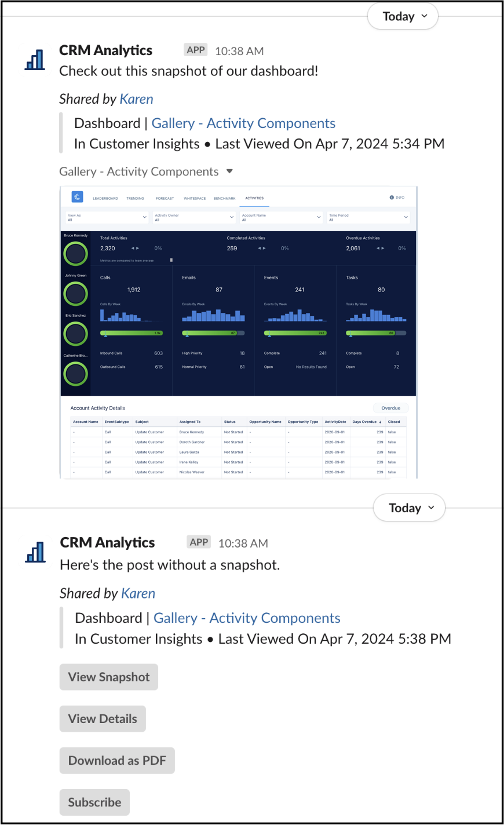The width and height of the screenshot is (504, 825).
Task: Sort by the Days Overdue column header
Action: pyautogui.click(x=367, y=422)
